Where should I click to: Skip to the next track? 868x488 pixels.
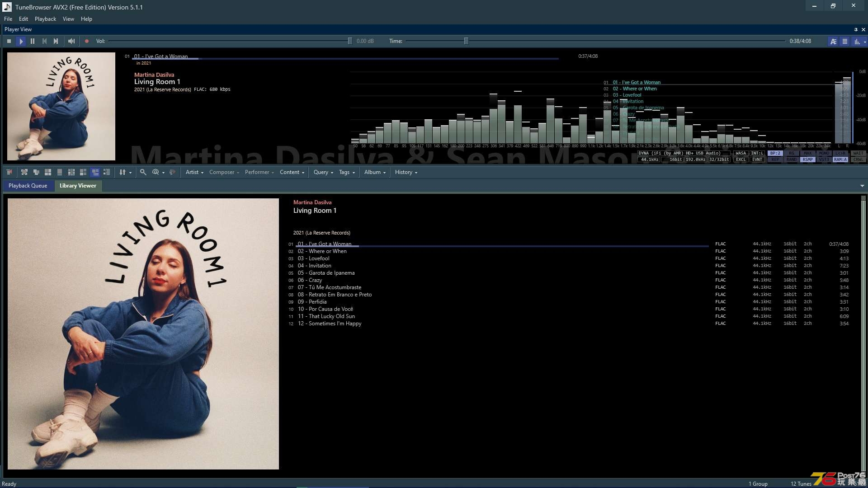coord(56,41)
